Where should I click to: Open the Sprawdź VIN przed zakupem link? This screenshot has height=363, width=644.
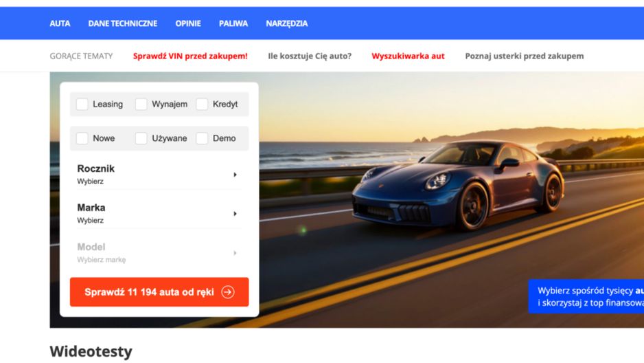point(190,56)
